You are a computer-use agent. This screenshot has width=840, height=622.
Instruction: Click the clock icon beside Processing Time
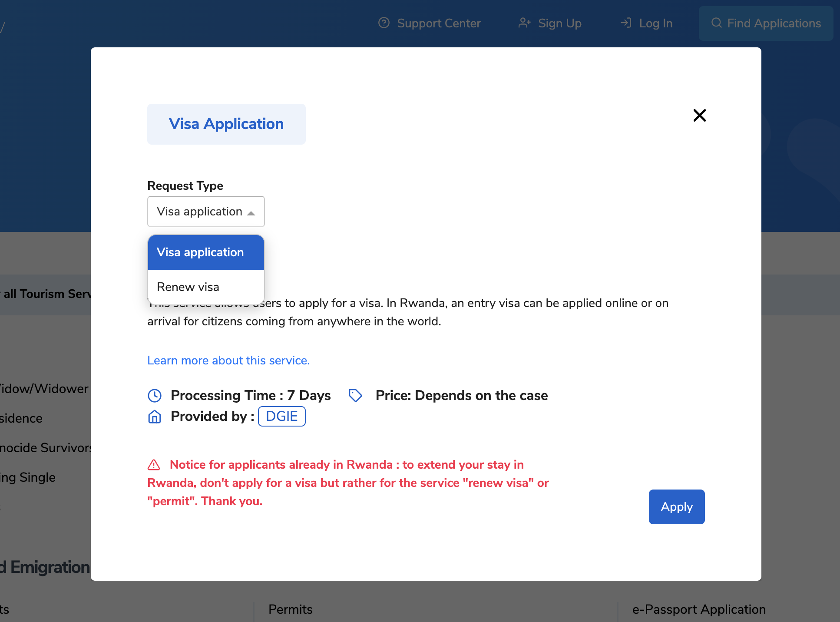[154, 395]
